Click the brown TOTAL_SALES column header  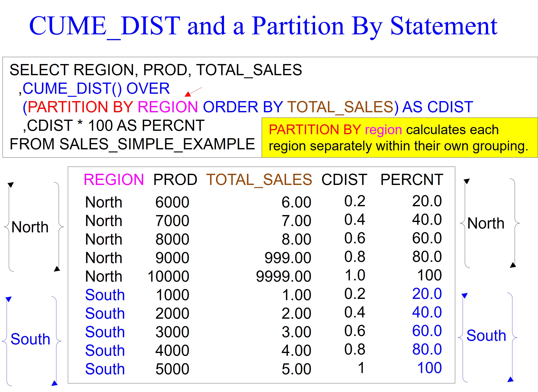pyautogui.click(x=259, y=180)
